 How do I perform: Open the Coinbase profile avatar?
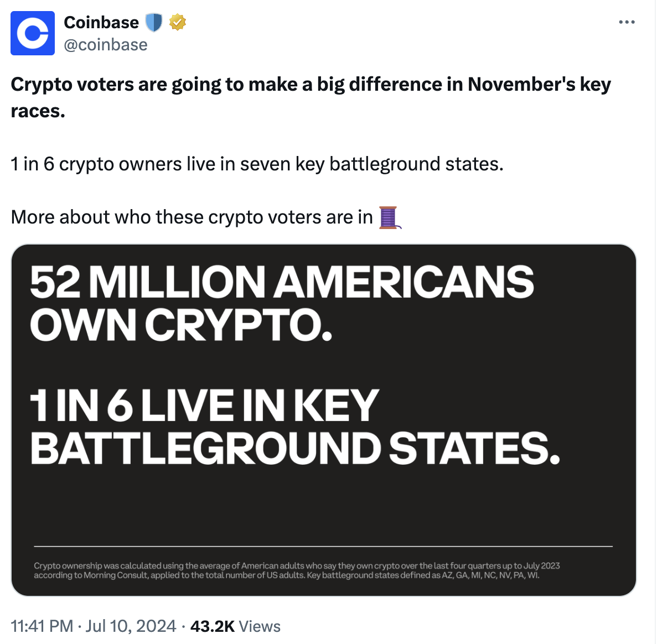tap(33, 33)
